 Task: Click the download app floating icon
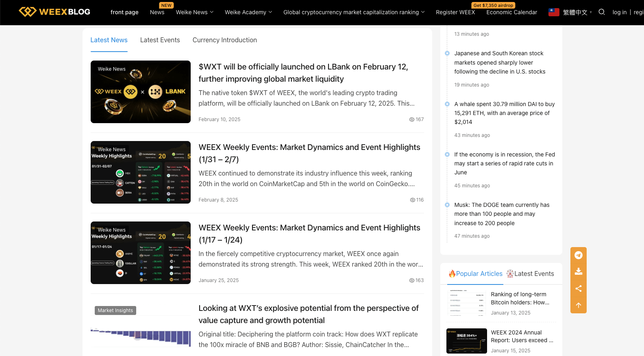click(x=579, y=271)
